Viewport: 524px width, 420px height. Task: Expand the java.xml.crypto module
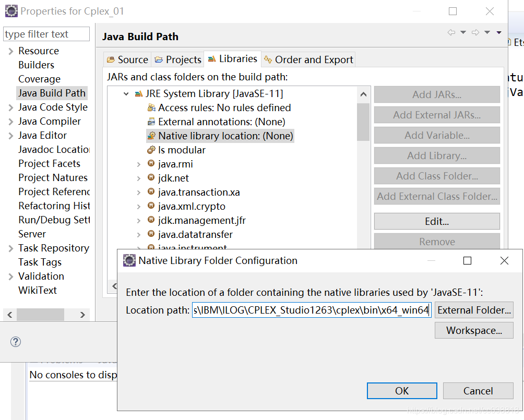[x=139, y=207]
